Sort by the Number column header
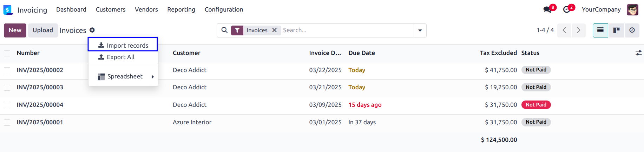The width and height of the screenshot is (644, 152). (x=28, y=53)
